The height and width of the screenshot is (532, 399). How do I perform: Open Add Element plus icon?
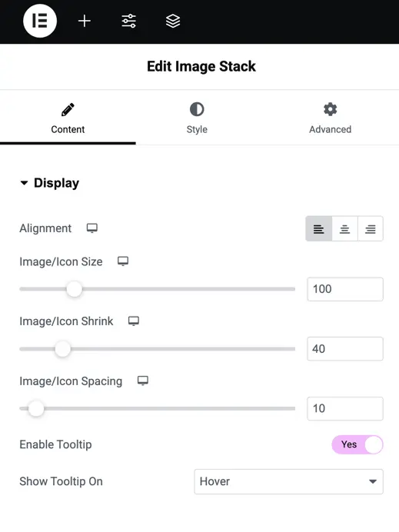pos(84,21)
